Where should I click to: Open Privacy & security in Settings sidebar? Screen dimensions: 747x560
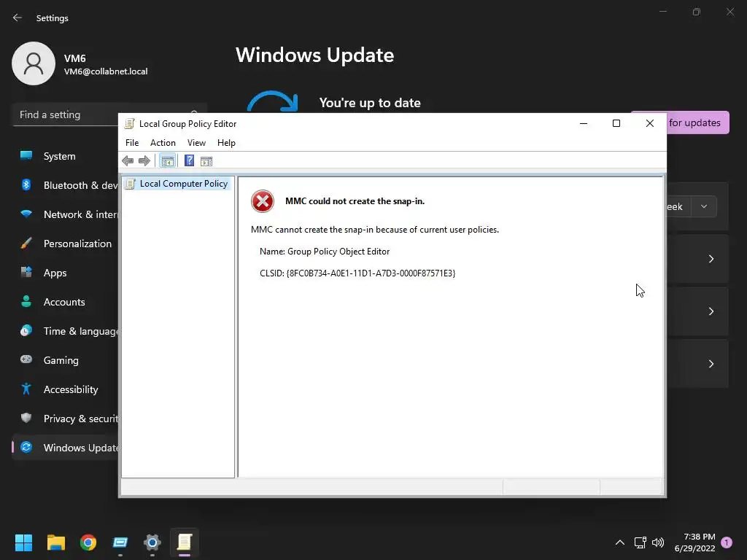point(65,419)
